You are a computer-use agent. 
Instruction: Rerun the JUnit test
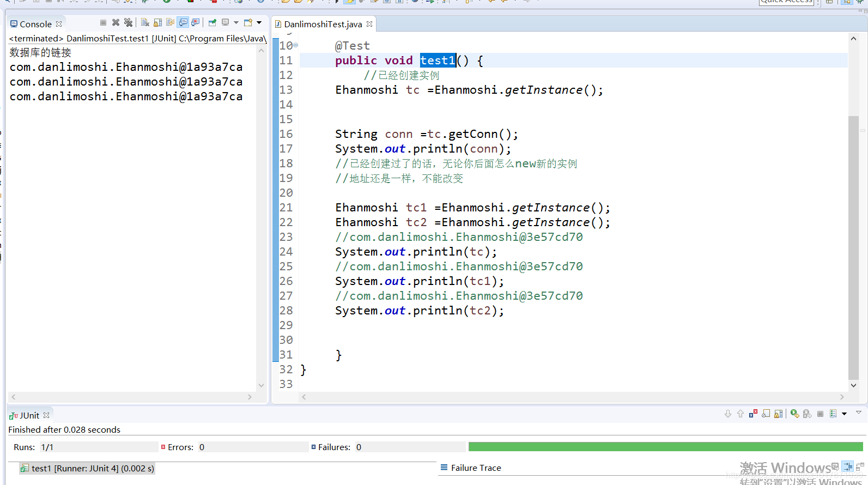click(x=795, y=414)
